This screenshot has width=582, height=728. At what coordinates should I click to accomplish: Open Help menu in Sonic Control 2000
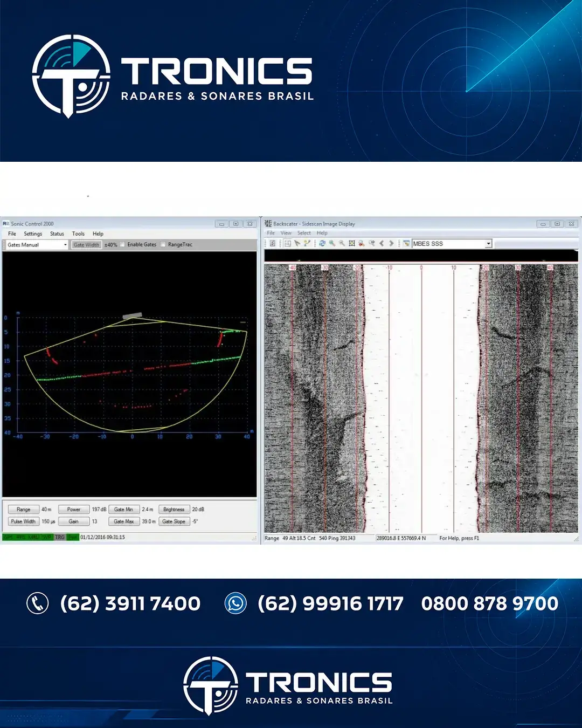tap(98, 233)
